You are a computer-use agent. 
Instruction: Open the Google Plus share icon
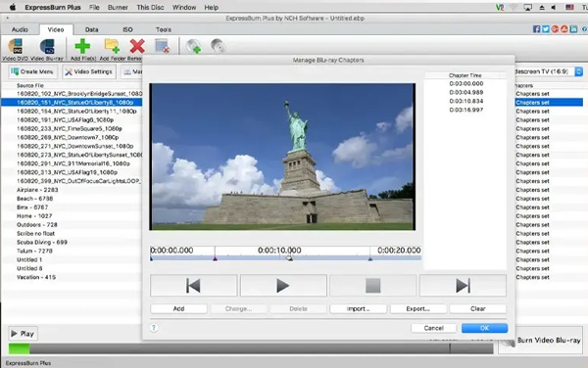[x=555, y=29]
